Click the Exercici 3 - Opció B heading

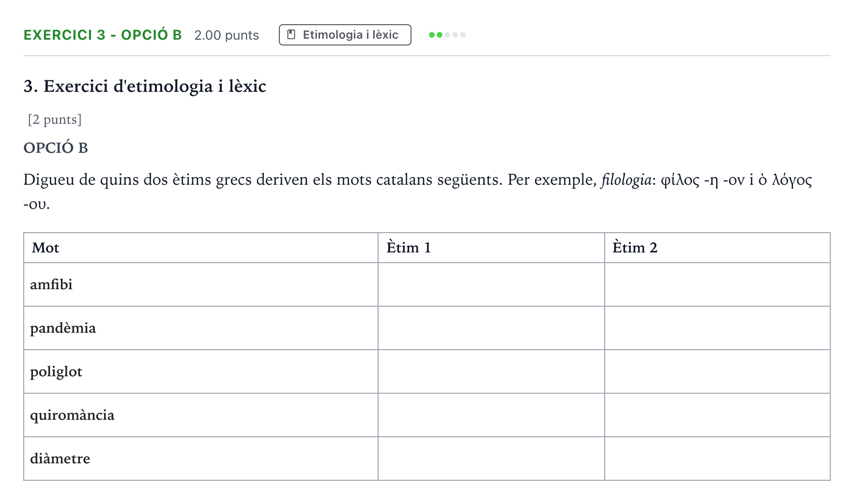pos(103,35)
